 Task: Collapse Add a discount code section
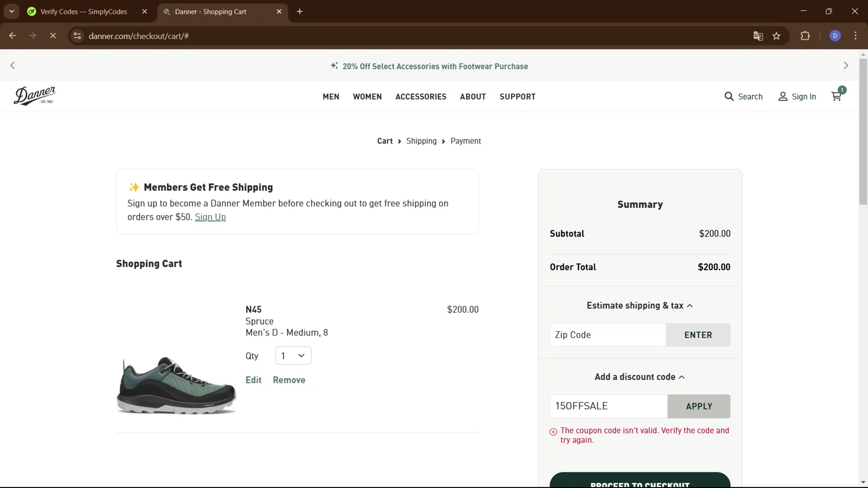point(640,377)
